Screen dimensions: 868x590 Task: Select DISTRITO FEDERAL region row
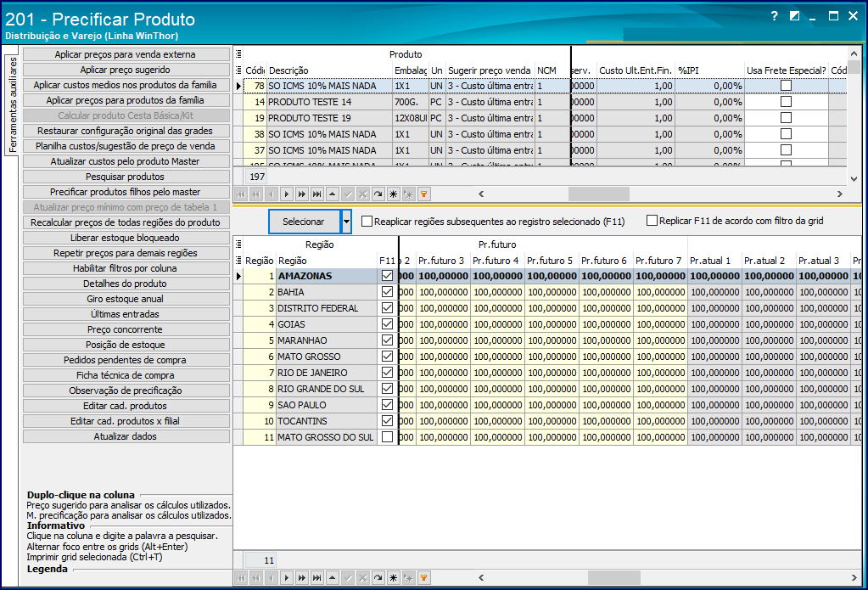[547, 308]
